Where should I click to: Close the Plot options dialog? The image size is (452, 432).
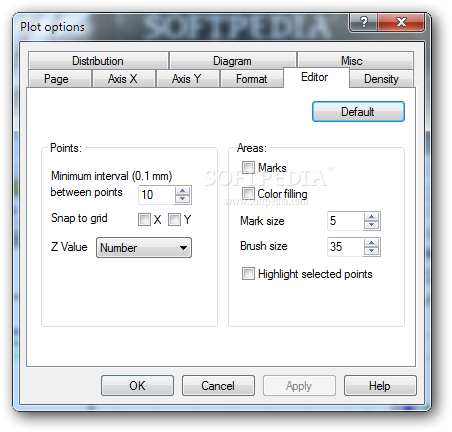click(x=401, y=22)
